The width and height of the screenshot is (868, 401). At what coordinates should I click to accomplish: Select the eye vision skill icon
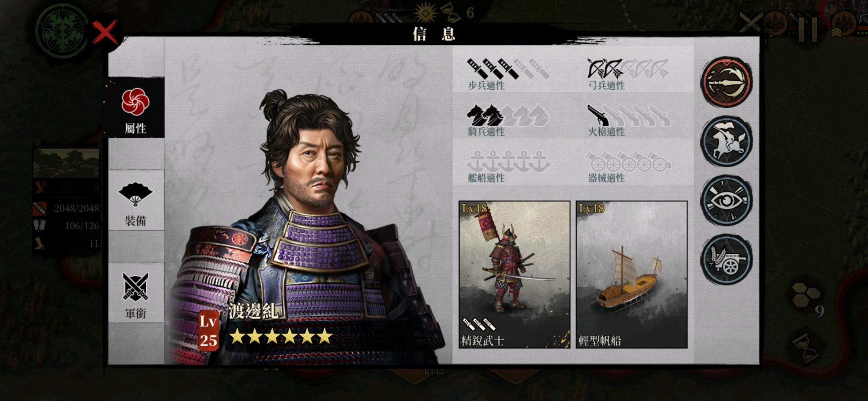(x=727, y=200)
